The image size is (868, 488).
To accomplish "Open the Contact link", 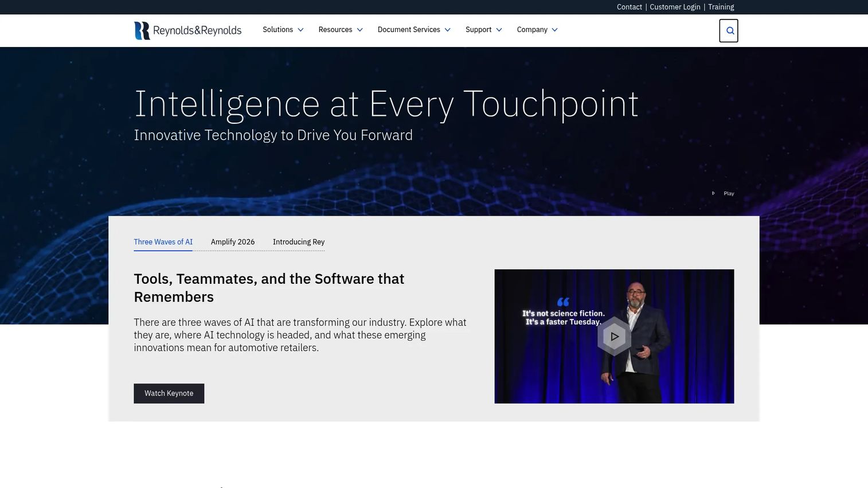I will click(x=630, y=7).
